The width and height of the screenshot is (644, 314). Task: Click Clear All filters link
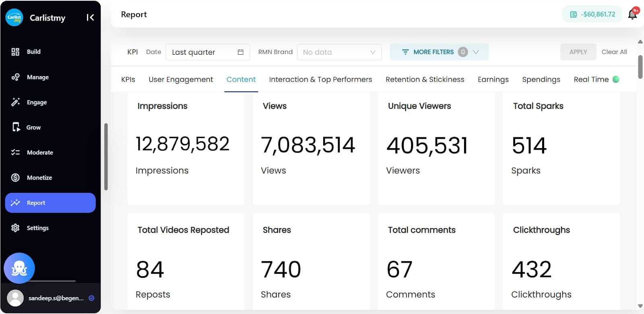614,52
